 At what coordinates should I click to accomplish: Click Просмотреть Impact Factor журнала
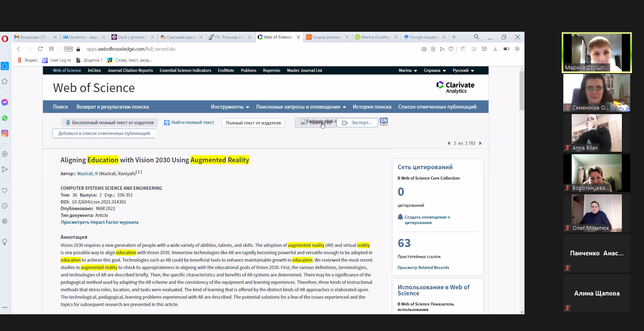coord(100,222)
